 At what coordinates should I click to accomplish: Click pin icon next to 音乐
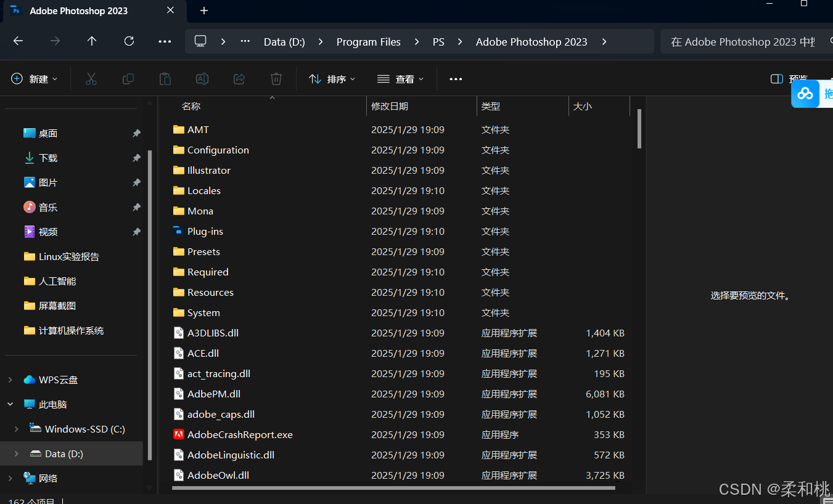point(136,207)
